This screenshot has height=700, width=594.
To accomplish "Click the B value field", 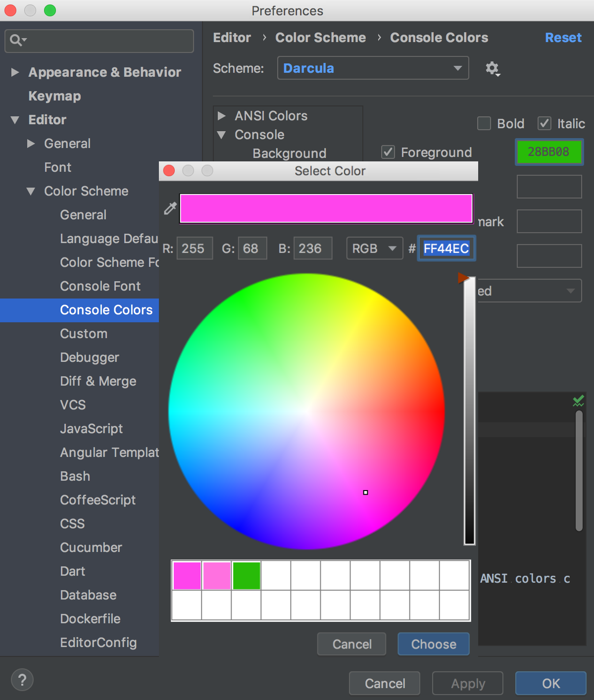I will (312, 248).
